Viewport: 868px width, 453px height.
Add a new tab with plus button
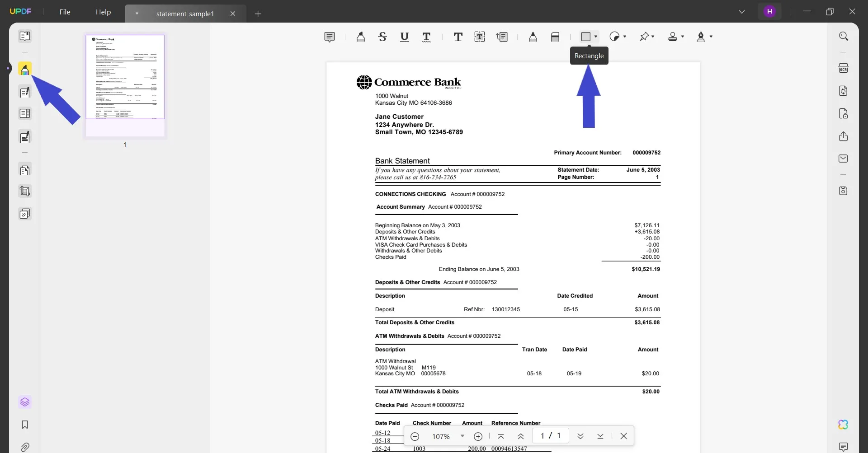tap(258, 14)
